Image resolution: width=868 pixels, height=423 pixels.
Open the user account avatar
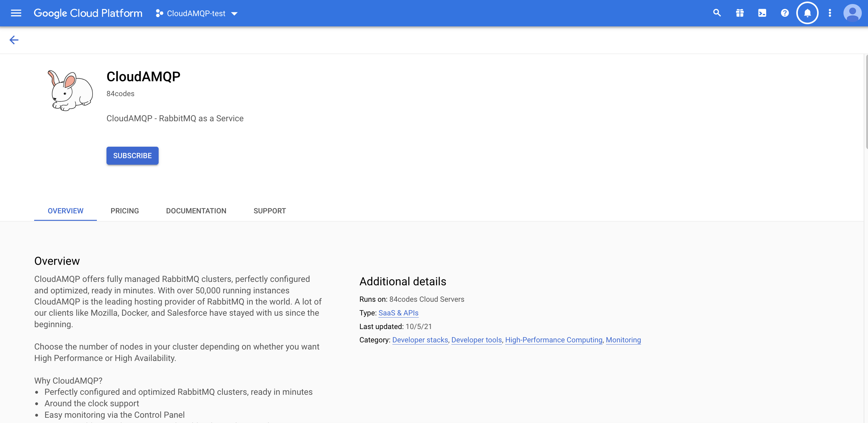click(x=852, y=13)
